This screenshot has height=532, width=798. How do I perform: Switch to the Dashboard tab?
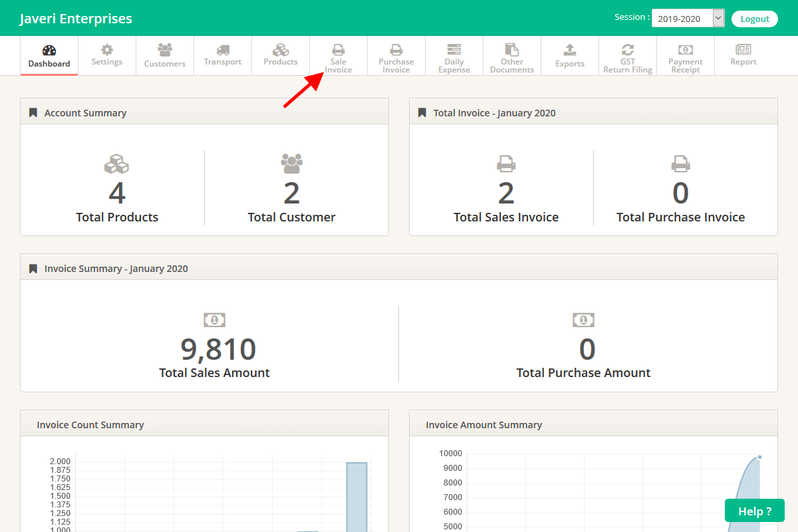(x=49, y=56)
